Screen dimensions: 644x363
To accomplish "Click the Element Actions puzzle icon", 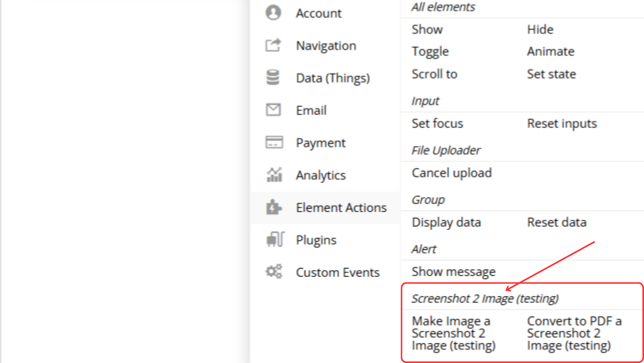I will click(274, 207).
